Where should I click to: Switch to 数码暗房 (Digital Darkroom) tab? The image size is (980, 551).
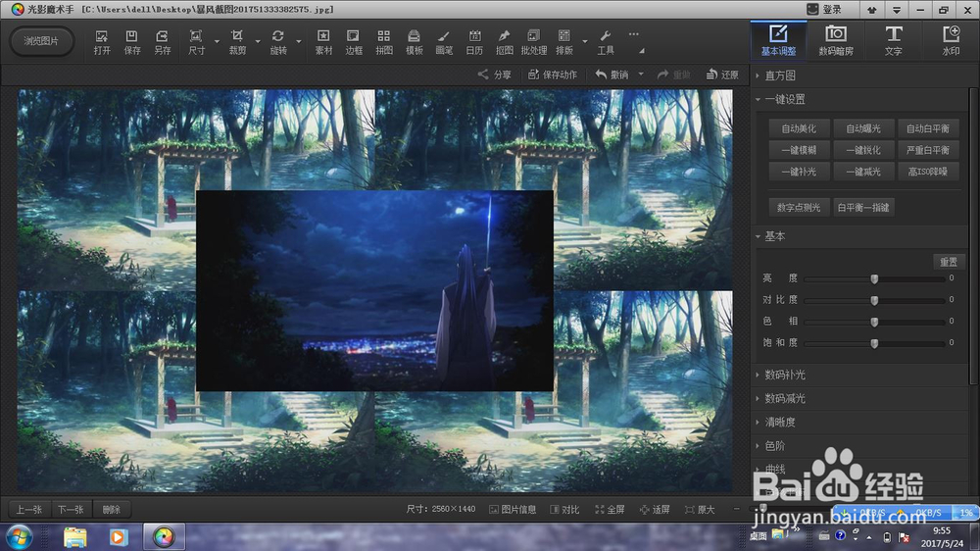pos(836,40)
